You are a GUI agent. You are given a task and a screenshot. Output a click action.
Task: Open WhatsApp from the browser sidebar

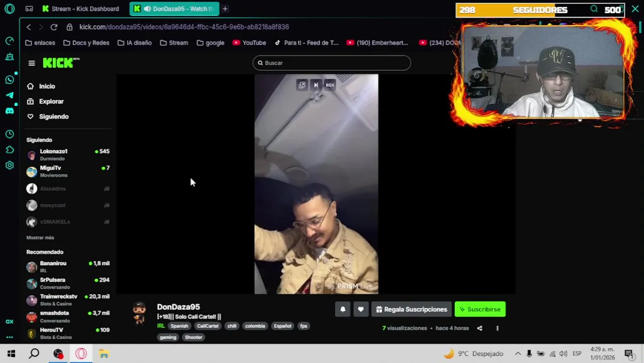click(x=10, y=80)
